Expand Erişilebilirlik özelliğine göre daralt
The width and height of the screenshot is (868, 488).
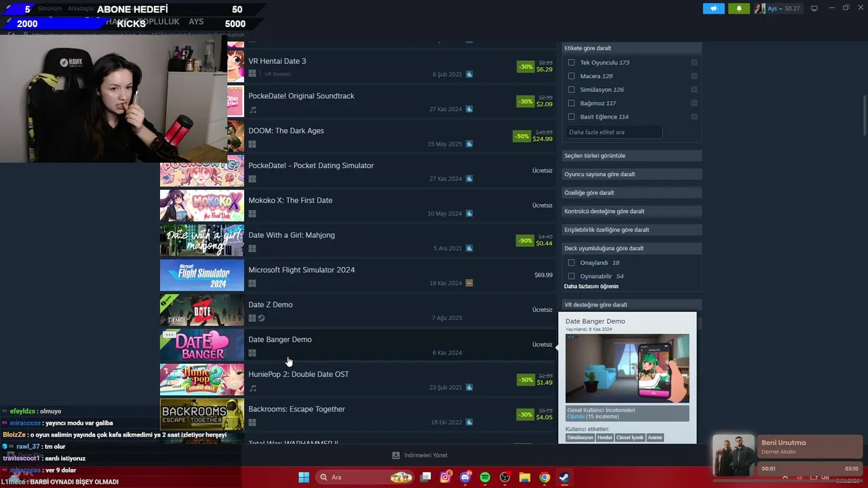pos(631,230)
